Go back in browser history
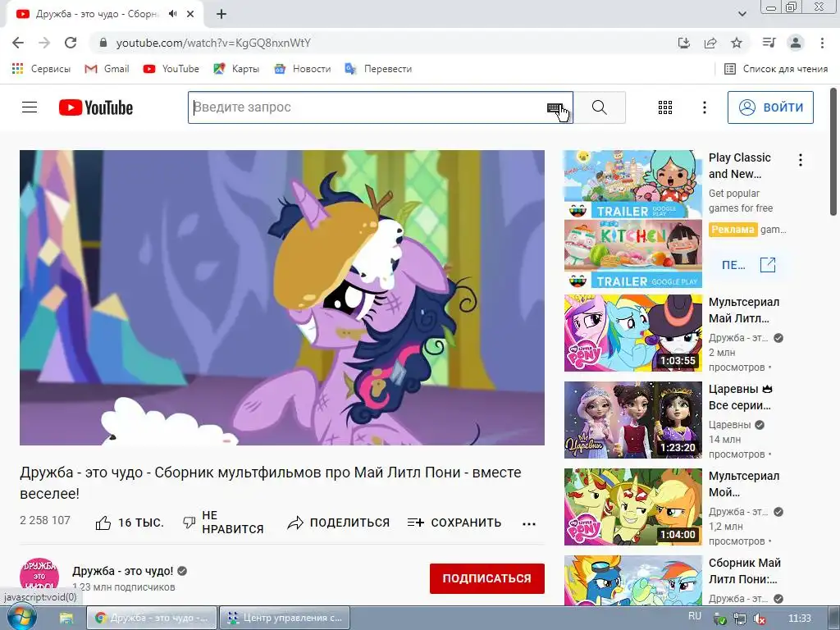840x630 pixels. pyautogui.click(x=18, y=43)
